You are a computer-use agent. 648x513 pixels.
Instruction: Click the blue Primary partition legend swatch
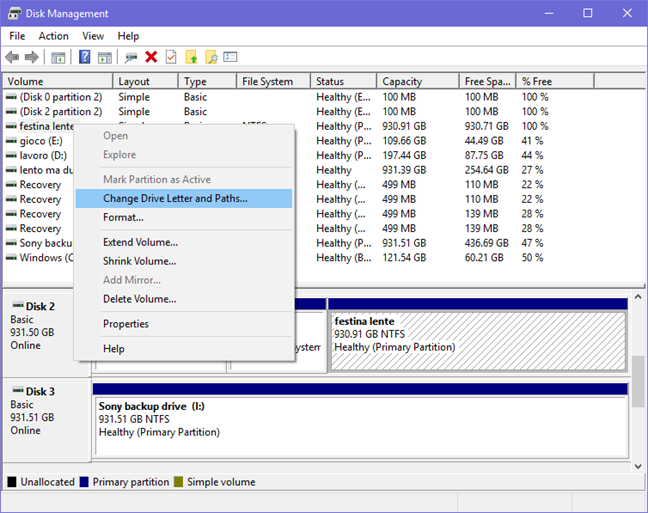[84, 482]
